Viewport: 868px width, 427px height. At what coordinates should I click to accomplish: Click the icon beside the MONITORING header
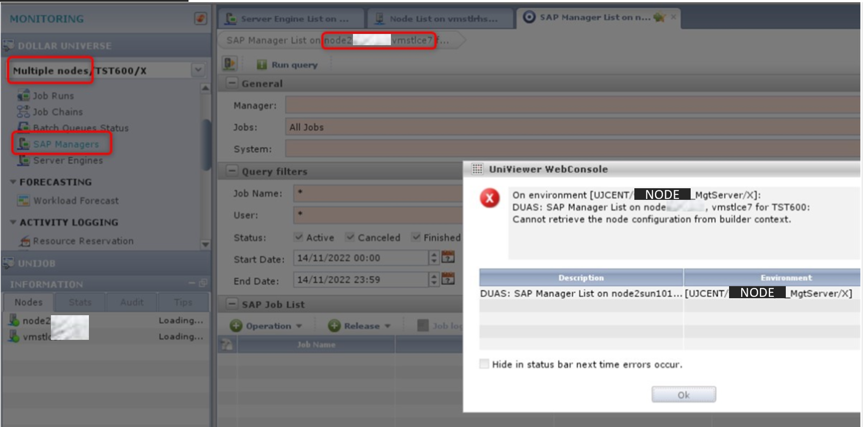[x=201, y=18]
